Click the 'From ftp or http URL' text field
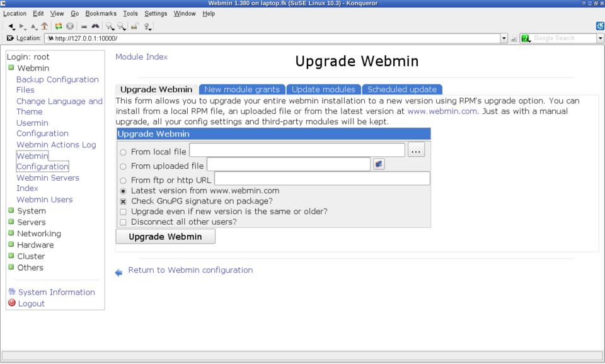Screen dimensions: 605x364 (x=322, y=179)
